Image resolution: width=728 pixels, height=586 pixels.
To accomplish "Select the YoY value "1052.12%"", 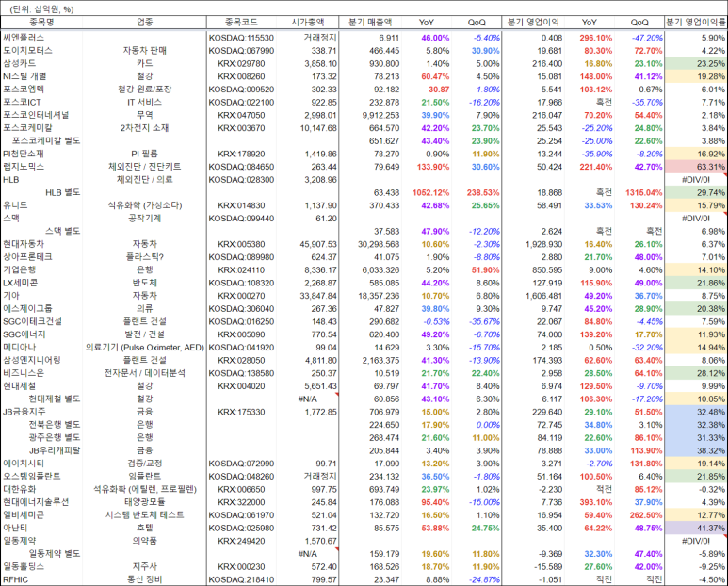I will (x=430, y=193).
